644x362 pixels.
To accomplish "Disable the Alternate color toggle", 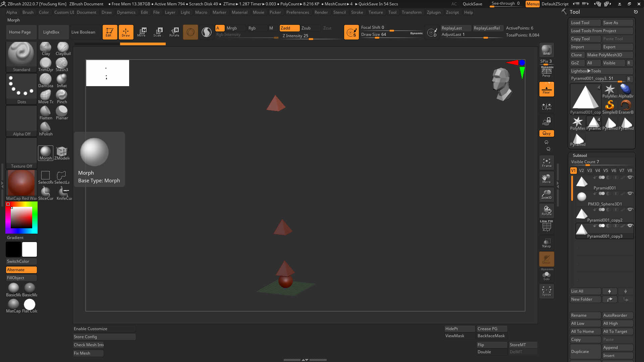I will coord(21,270).
